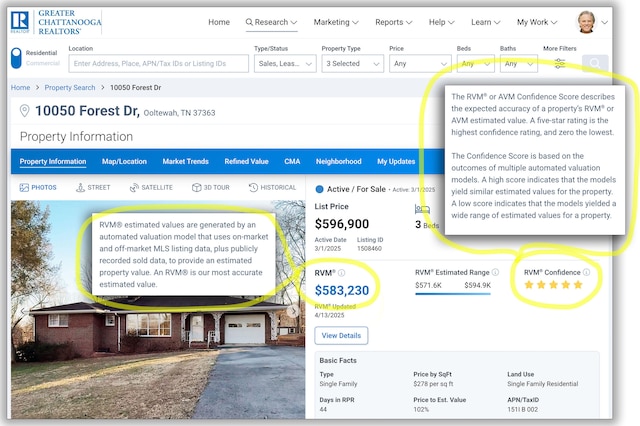Click the Days in RPR value 44
This screenshot has width=640, height=426.
coord(323,410)
